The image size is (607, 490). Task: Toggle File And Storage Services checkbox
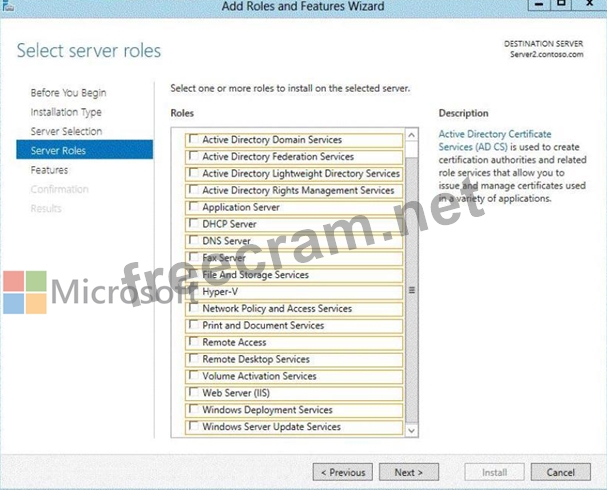[x=194, y=274]
